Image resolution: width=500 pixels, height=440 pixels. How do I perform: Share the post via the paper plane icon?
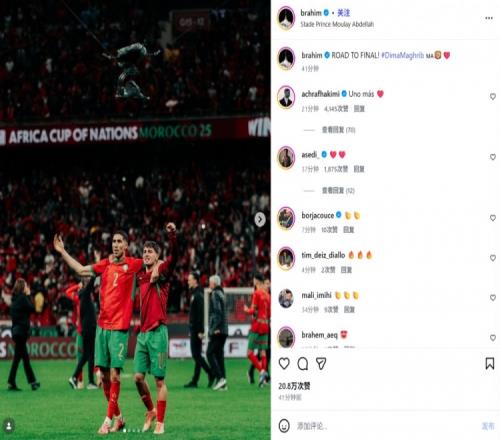(x=321, y=364)
